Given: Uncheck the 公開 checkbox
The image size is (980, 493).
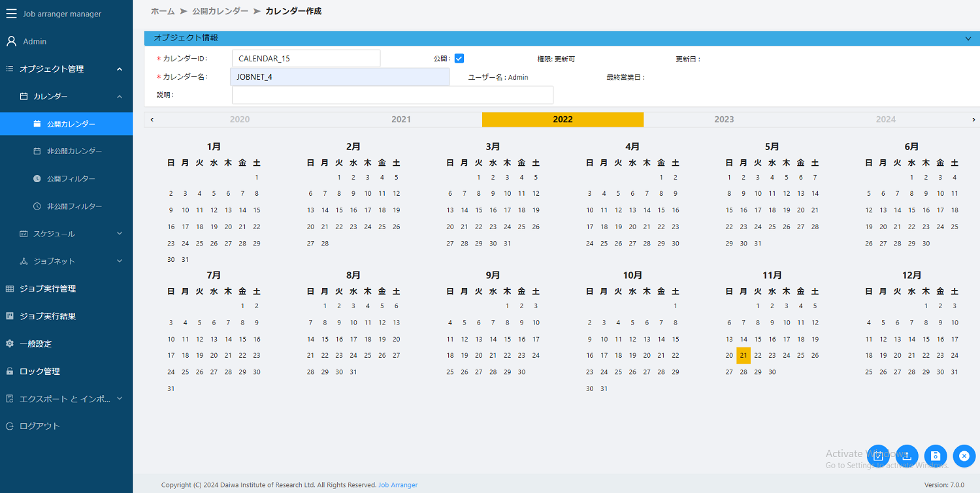Looking at the screenshot, I should (x=459, y=57).
